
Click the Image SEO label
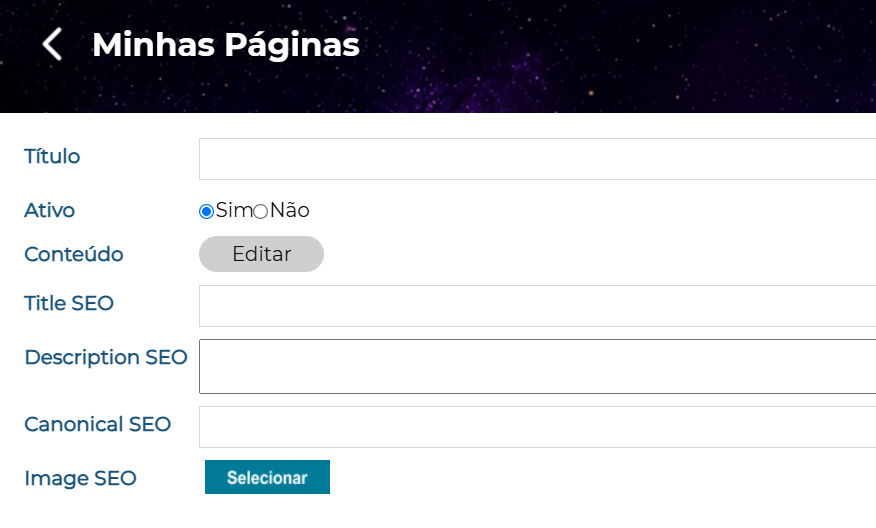(80, 479)
